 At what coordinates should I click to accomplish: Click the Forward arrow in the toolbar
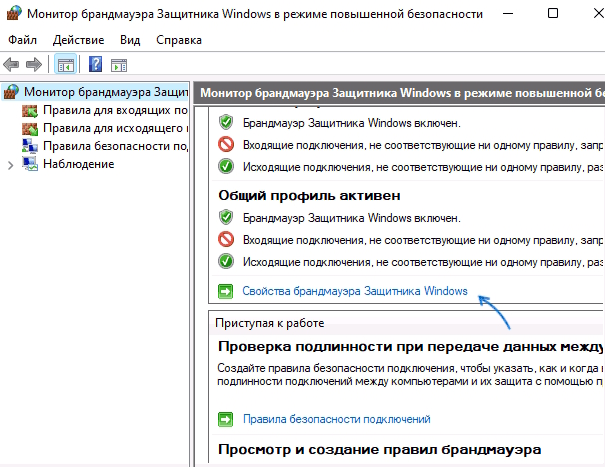(34, 64)
